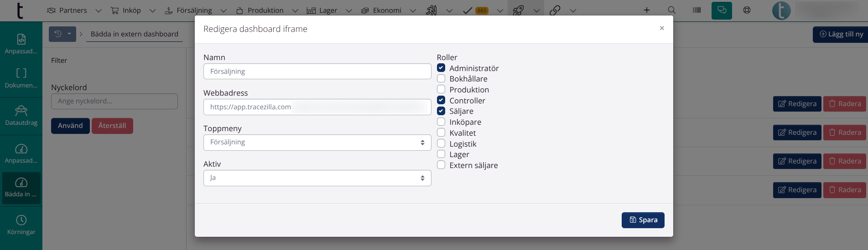The image size is (868, 250).
Task: Check the Extern säljare role
Action: pyautogui.click(x=441, y=165)
